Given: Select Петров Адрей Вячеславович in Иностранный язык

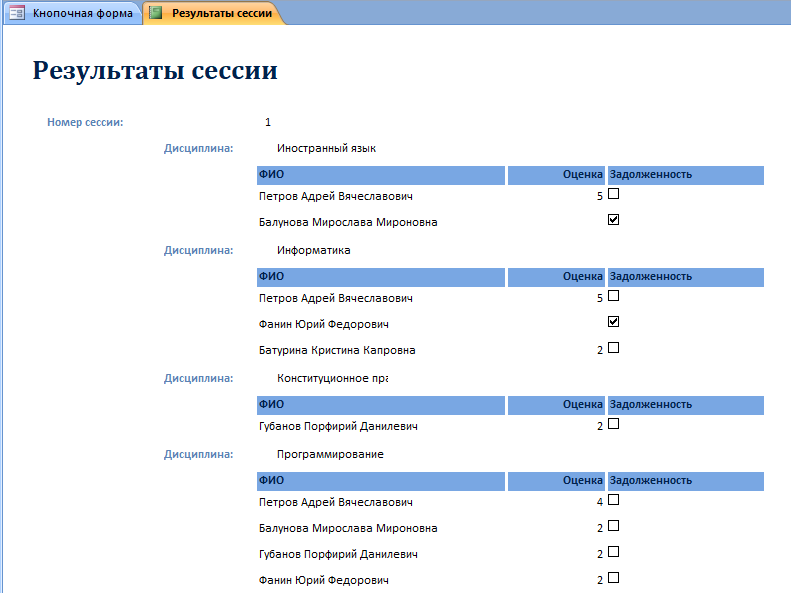Looking at the screenshot, I should click(x=335, y=196).
